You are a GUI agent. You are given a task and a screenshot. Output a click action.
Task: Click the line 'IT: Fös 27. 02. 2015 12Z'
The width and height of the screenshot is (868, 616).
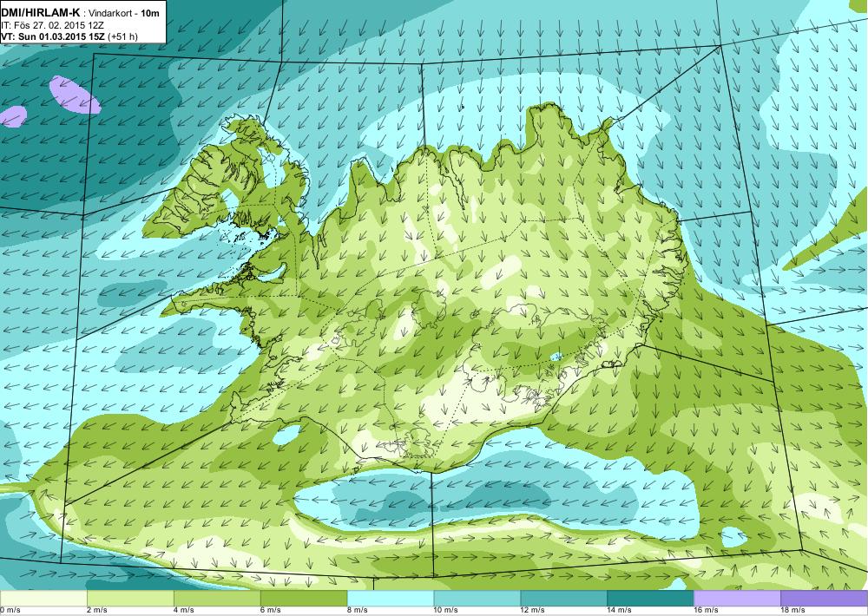point(53,25)
